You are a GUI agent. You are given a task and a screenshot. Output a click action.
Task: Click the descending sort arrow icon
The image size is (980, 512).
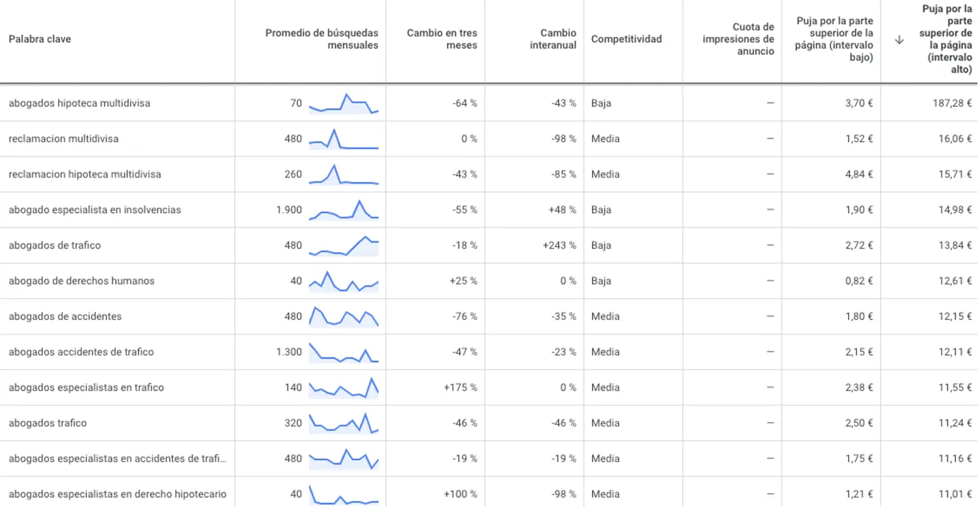coord(899,39)
